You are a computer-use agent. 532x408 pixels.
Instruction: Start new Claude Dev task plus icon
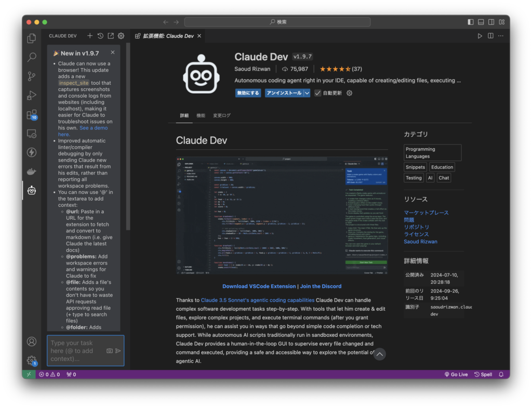89,36
